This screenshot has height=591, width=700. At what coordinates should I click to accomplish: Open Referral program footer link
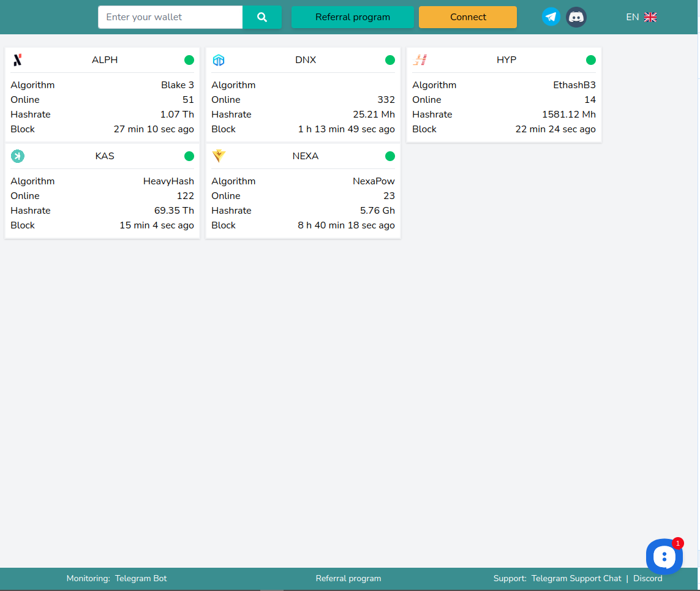click(x=348, y=578)
